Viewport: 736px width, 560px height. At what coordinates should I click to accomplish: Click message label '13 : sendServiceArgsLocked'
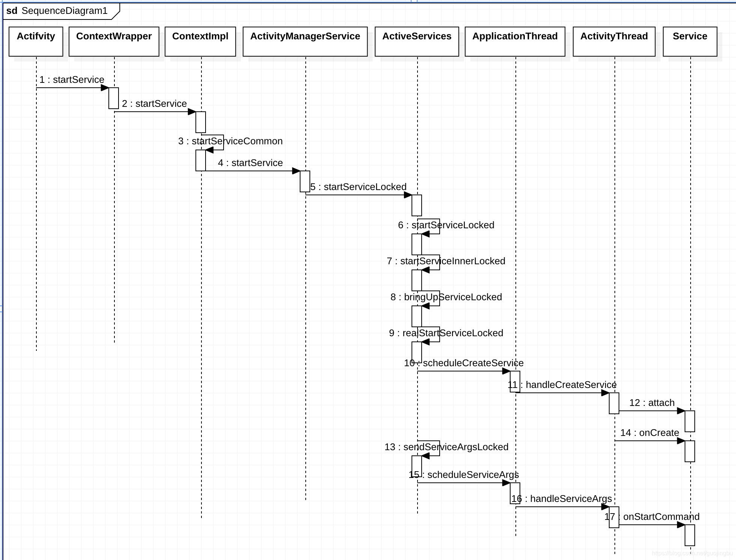click(x=446, y=447)
